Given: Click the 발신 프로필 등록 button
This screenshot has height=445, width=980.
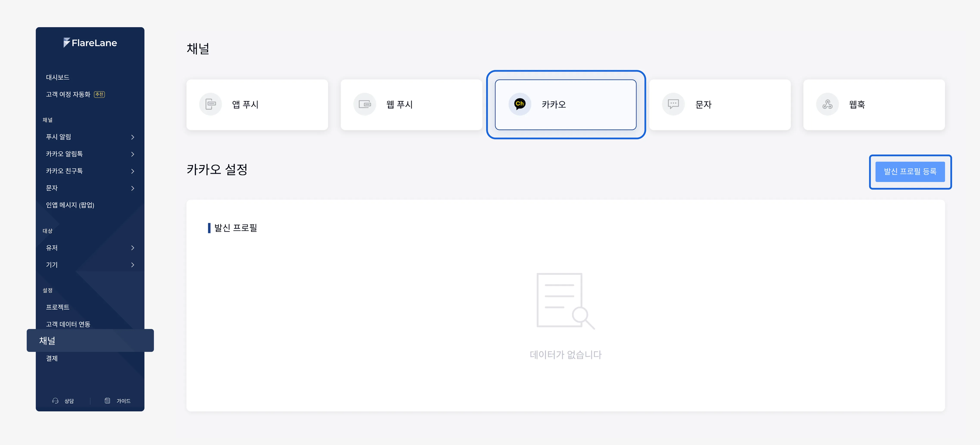Looking at the screenshot, I should 910,172.
